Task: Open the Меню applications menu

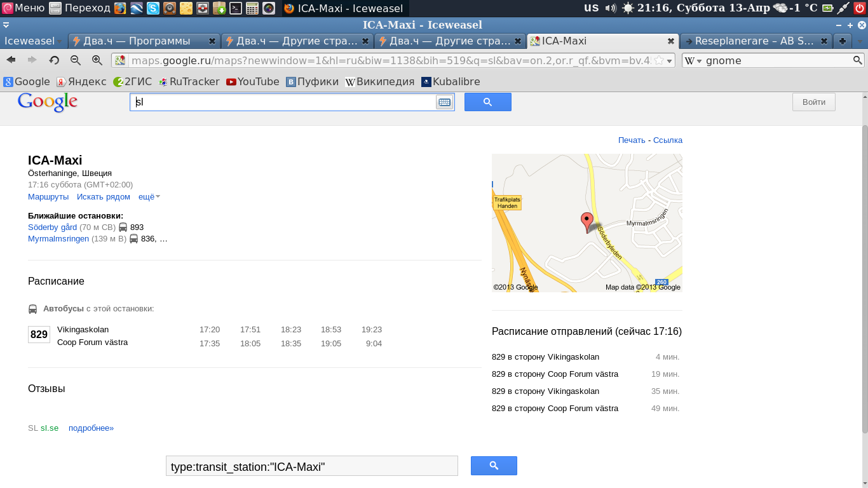Action: pyautogui.click(x=24, y=8)
